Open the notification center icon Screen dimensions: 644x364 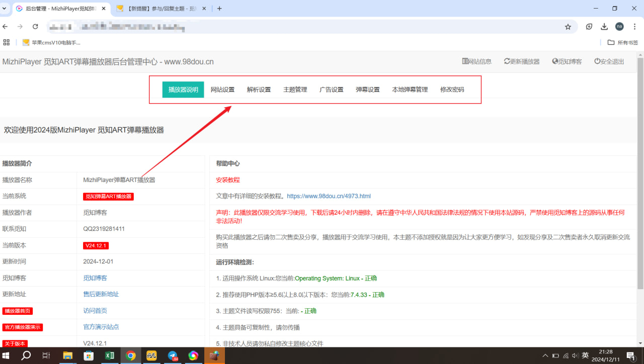[631, 356]
